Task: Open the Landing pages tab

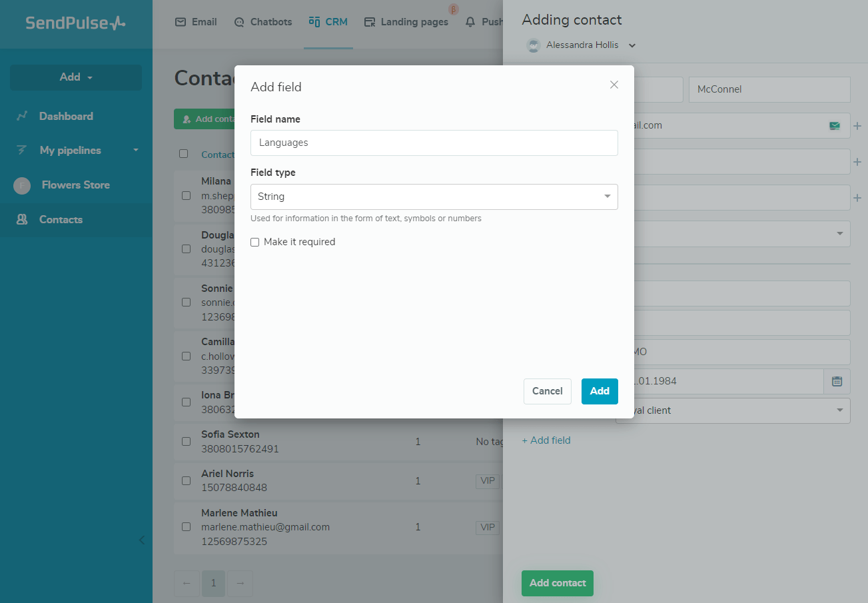Action: click(x=406, y=22)
